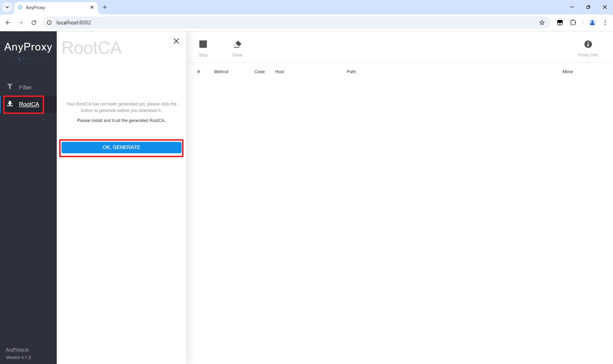Click the Method column header

click(221, 72)
